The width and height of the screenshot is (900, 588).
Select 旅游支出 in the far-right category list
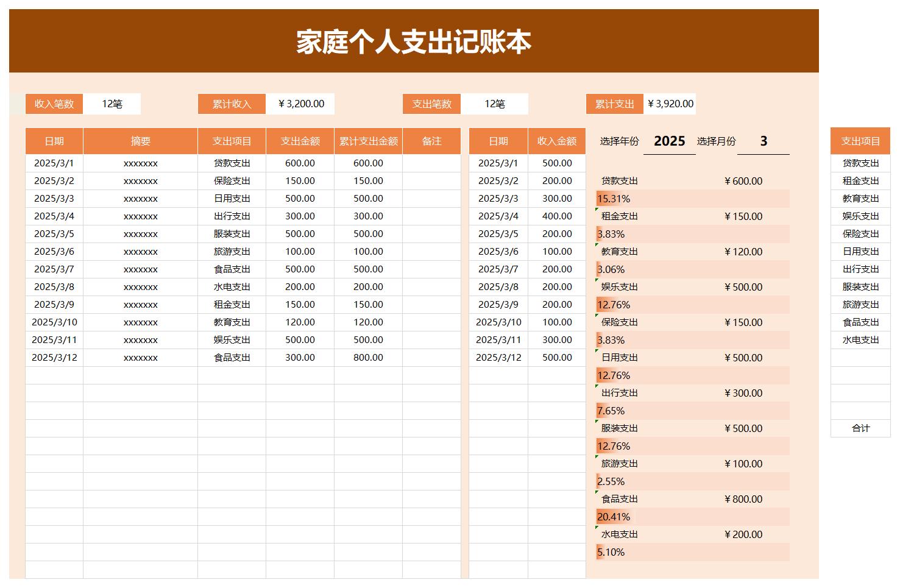pos(860,304)
